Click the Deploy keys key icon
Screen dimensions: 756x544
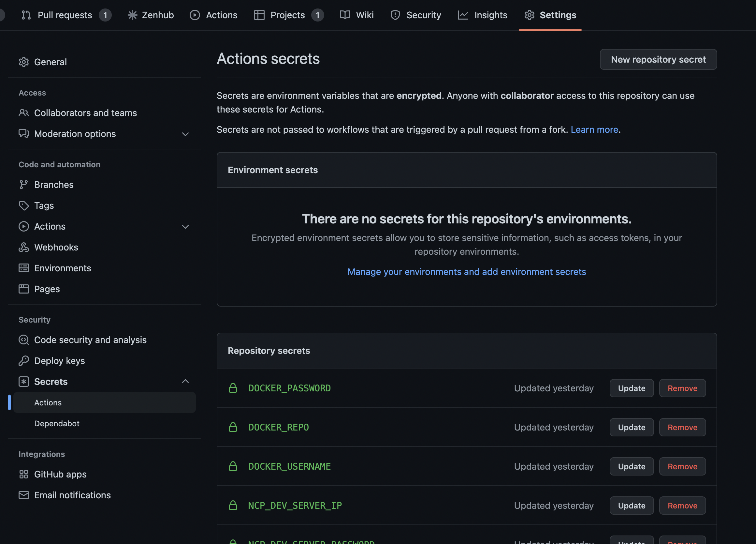coord(24,361)
